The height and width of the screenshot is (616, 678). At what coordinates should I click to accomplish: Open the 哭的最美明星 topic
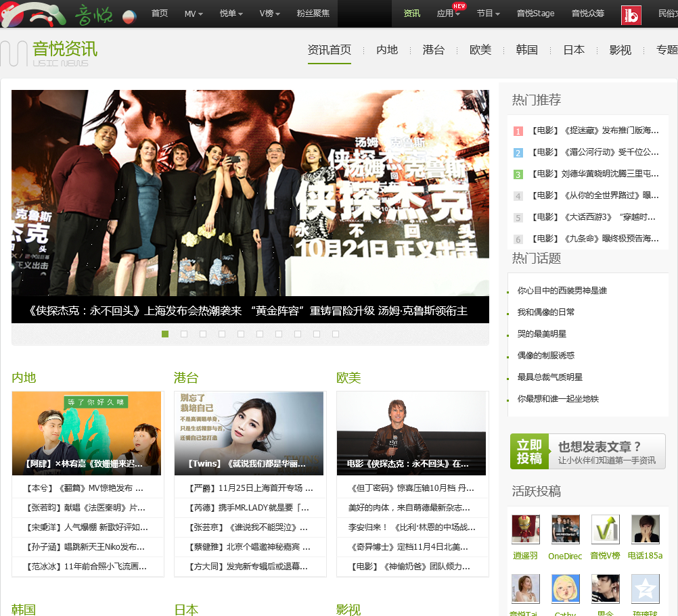pyautogui.click(x=542, y=334)
